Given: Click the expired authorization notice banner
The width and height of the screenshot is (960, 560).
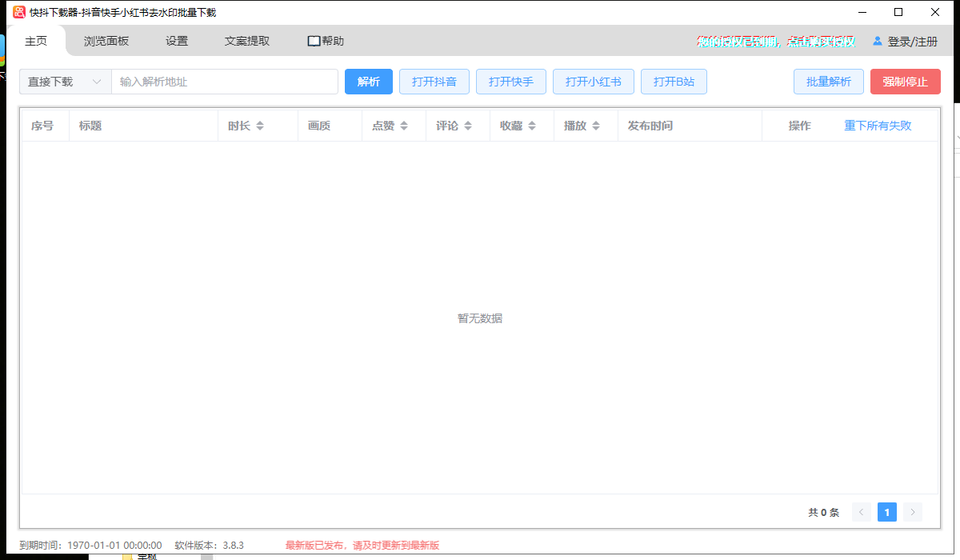Looking at the screenshot, I should click(776, 42).
